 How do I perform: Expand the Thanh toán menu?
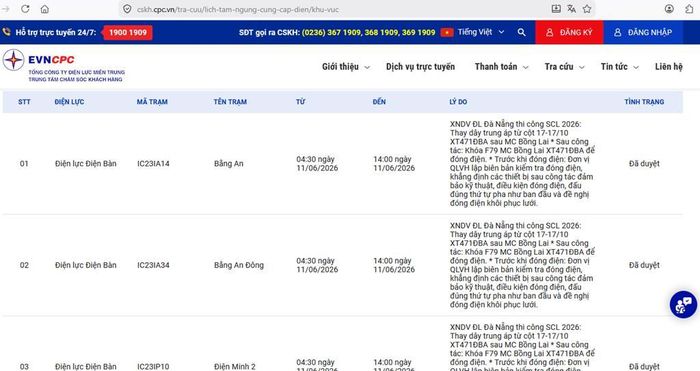click(x=502, y=67)
